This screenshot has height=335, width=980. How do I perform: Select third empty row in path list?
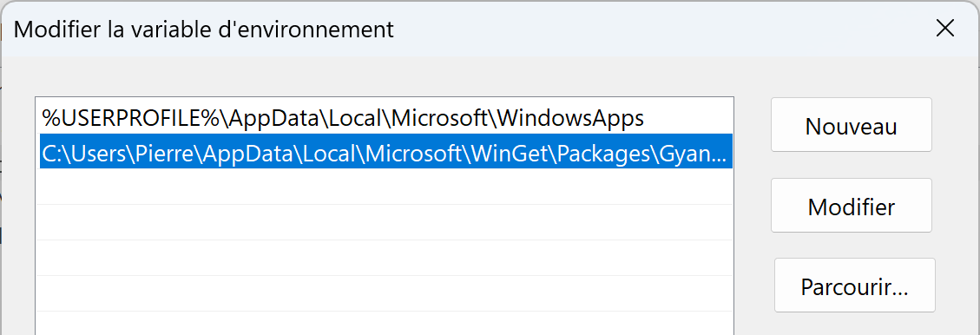[385, 258]
